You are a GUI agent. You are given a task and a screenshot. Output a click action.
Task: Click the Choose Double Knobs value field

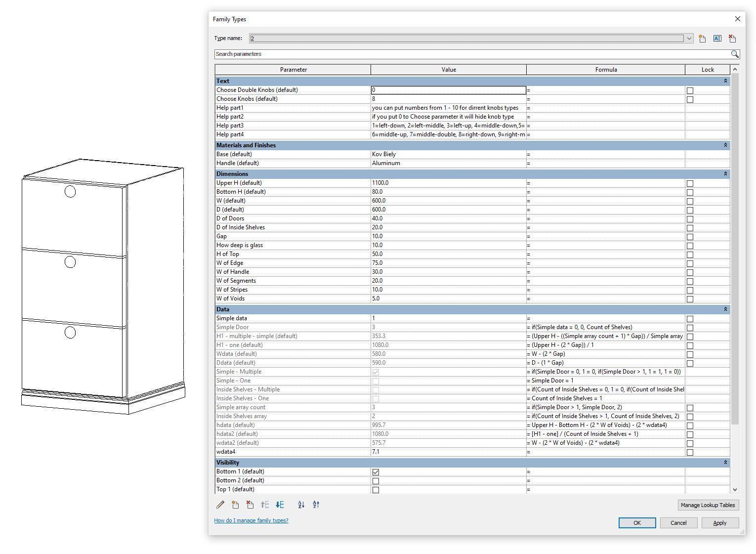point(448,90)
